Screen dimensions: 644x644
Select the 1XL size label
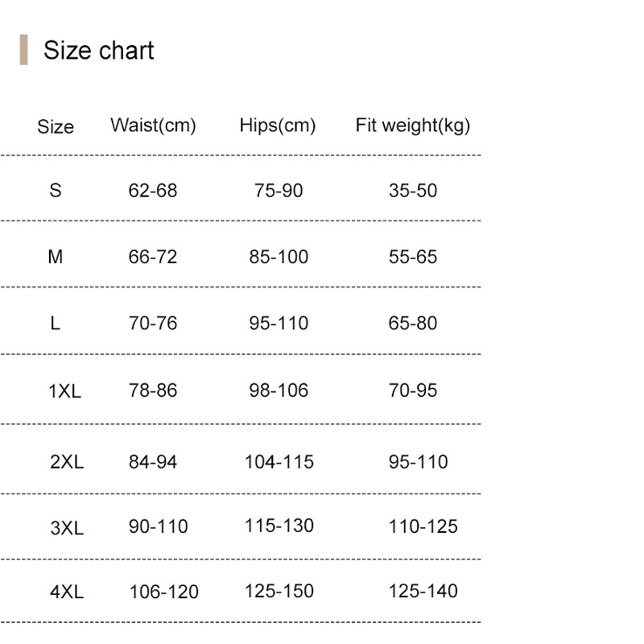point(65,391)
